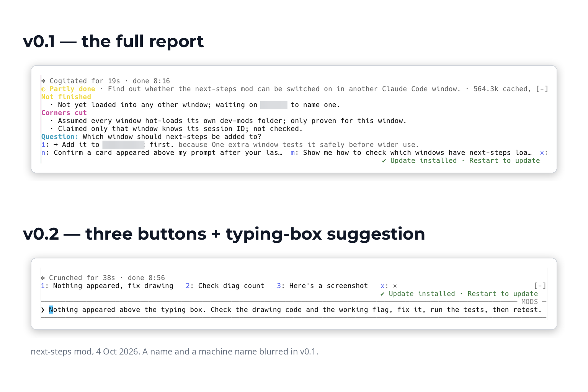Choose option 1: Nothing appeared, fix drawing
The height and width of the screenshot is (392, 588).
coord(107,286)
